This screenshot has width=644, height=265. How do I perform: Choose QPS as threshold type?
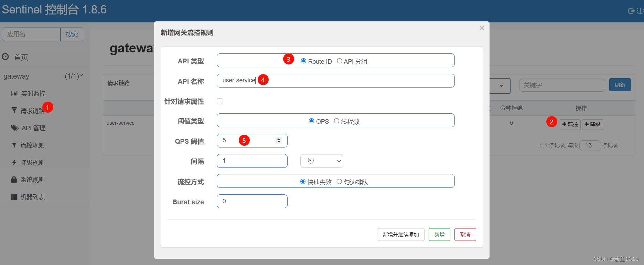tap(311, 121)
